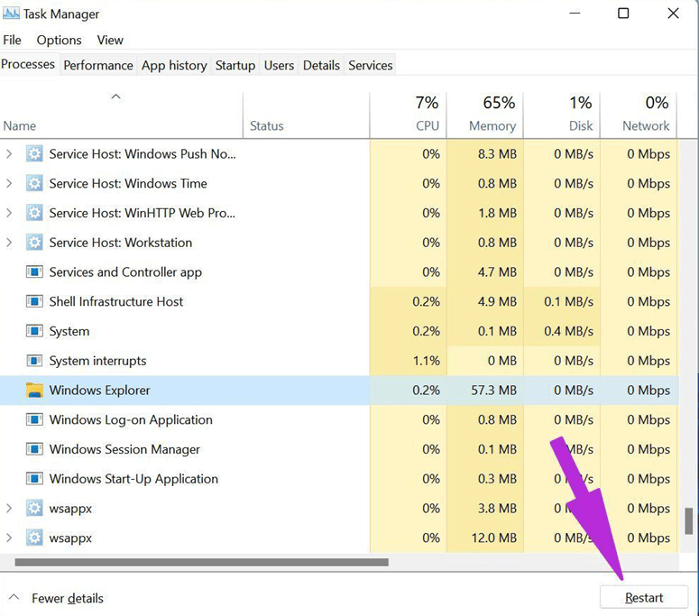This screenshot has width=699, height=616.
Task: Click the Windows Log-on Application icon
Action: point(34,419)
